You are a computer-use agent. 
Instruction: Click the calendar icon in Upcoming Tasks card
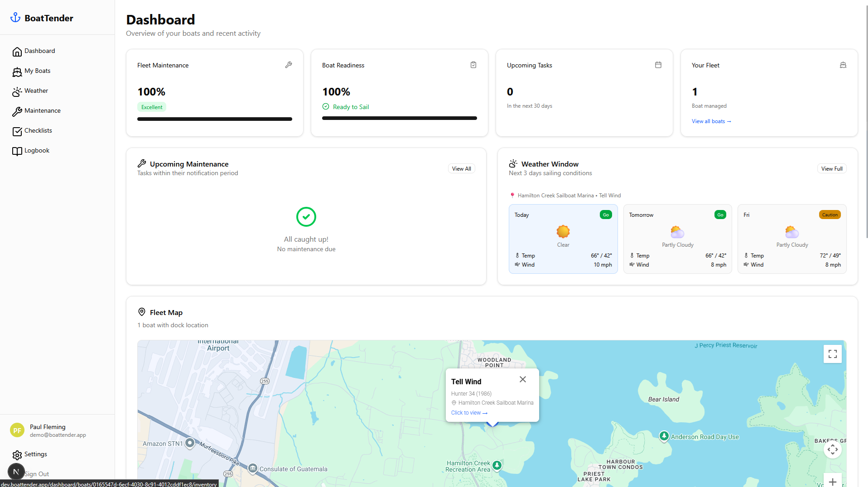pos(658,65)
